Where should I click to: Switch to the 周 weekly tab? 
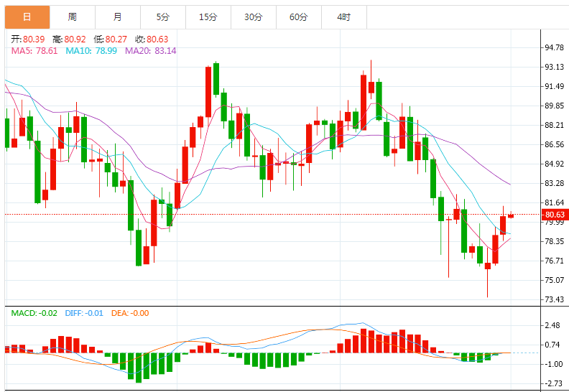pyautogui.click(x=73, y=17)
